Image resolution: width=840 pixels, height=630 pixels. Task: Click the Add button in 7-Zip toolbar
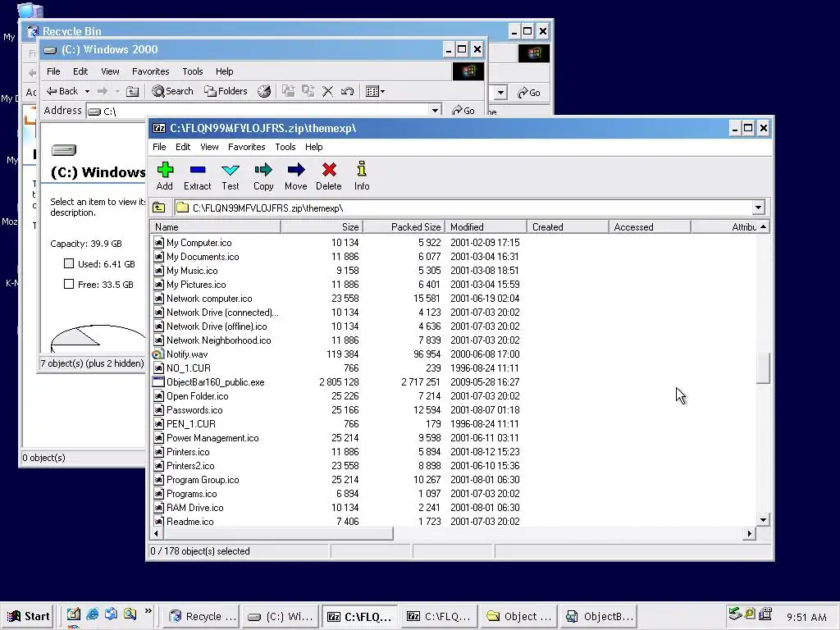click(x=165, y=176)
